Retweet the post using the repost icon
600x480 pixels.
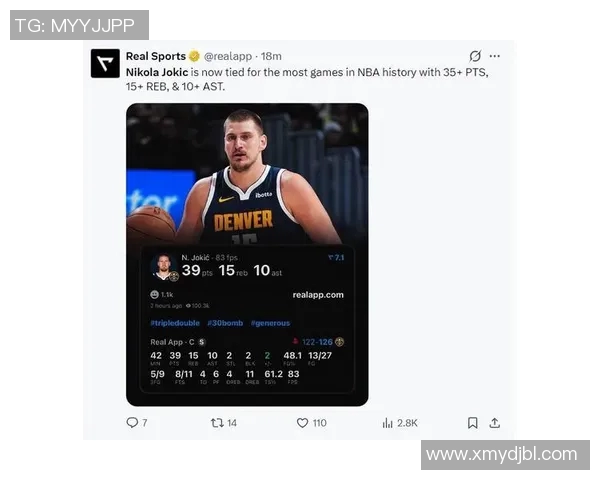[217, 423]
